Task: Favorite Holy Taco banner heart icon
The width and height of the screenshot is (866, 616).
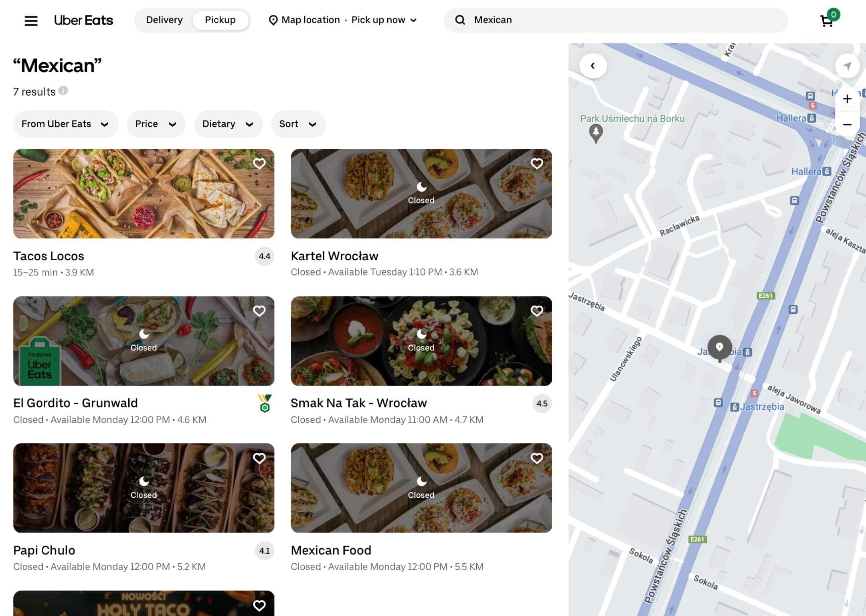Action: 259,605
